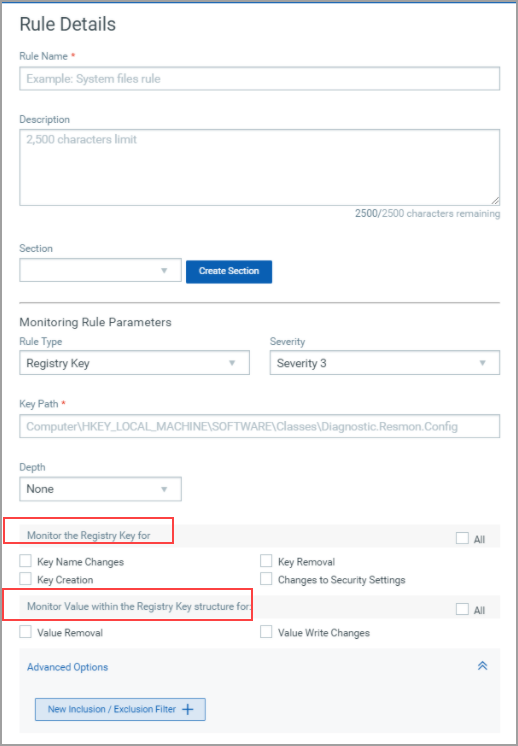
Task: Click the plus icon on New Inclusion filter
Action: (188, 709)
